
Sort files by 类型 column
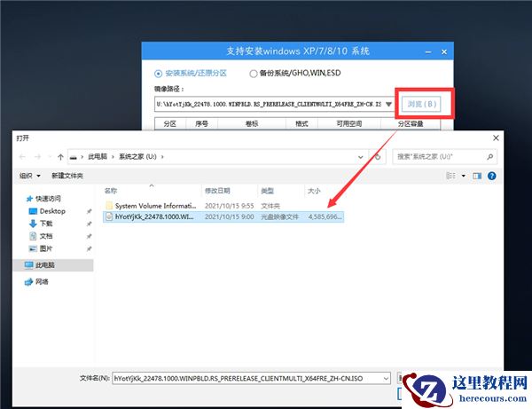click(267, 191)
